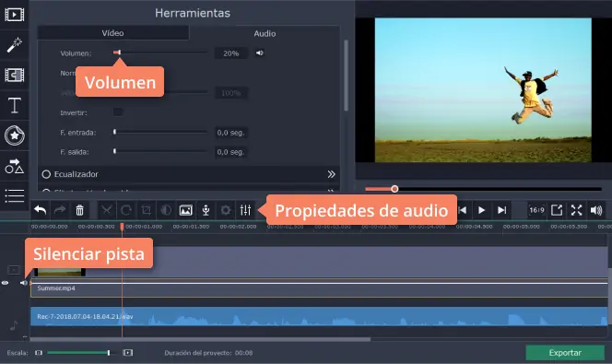The height and width of the screenshot is (364, 612).
Task: Expand the Ecualizador section chevrons
Action: pos(331,174)
